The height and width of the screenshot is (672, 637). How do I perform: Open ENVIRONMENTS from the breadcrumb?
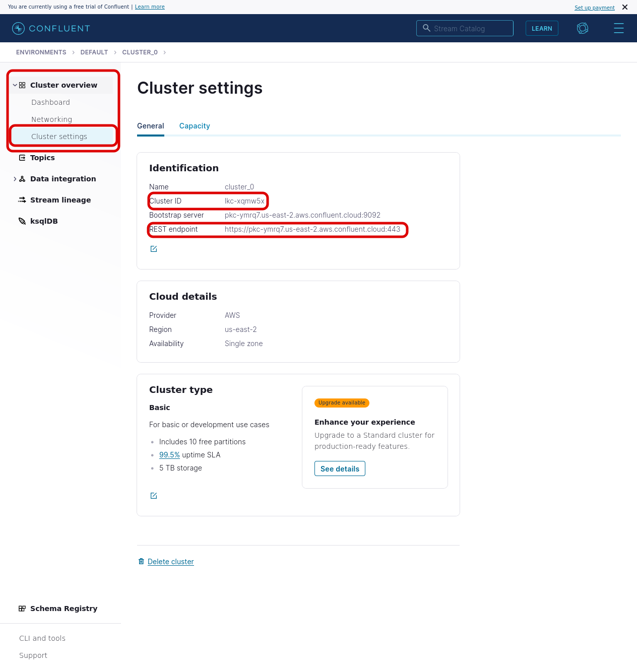pyautogui.click(x=41, y=52)
